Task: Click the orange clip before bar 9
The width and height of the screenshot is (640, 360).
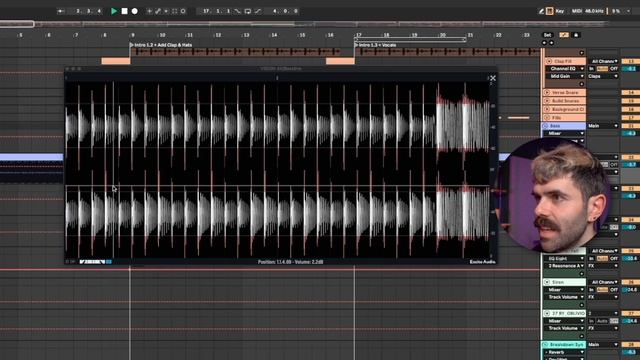Action: pos(116,61)
